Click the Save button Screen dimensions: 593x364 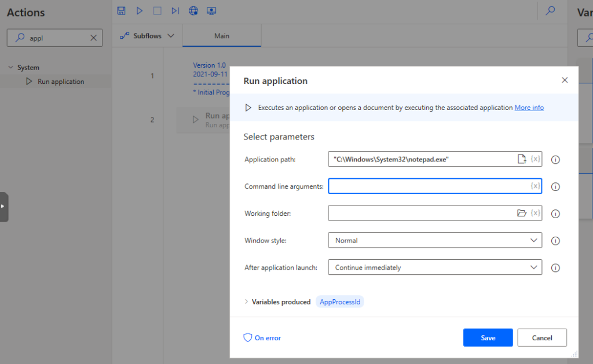tap(488, 337)
